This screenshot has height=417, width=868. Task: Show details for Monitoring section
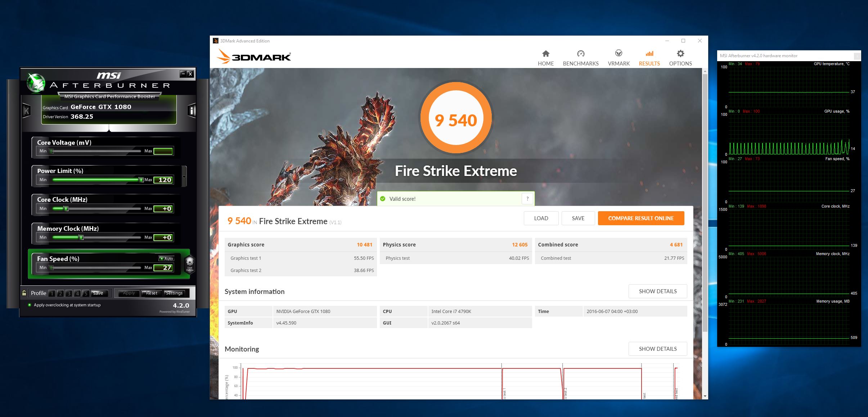(657, 349)
